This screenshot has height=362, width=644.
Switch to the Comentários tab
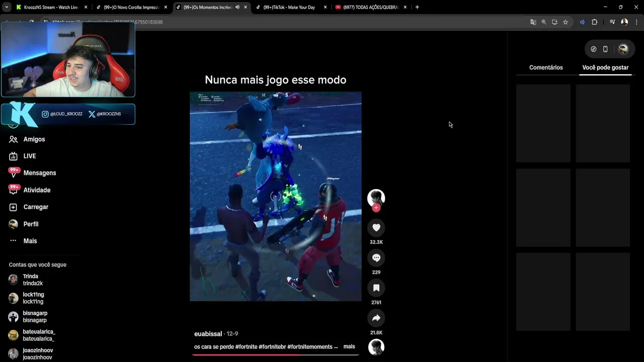(x=546, y=67)
